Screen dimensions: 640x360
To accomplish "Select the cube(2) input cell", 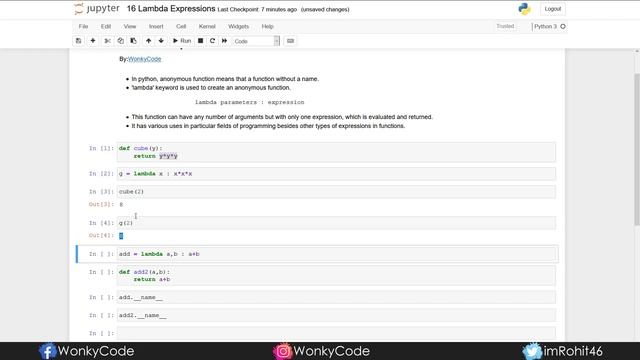I will click(x=336, y=191).
